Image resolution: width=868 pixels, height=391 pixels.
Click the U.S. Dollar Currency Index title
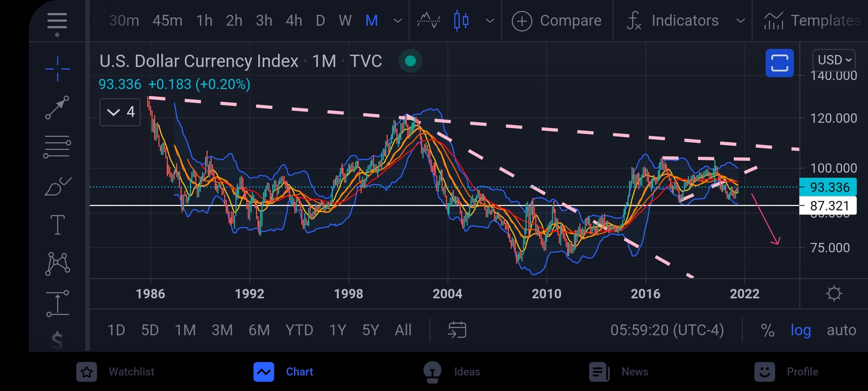pos(199,61)
